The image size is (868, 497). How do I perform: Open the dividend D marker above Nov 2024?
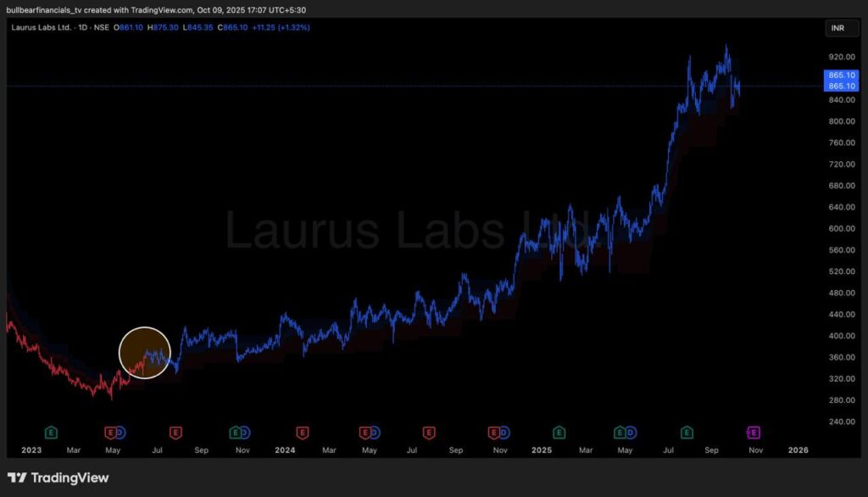504,433
